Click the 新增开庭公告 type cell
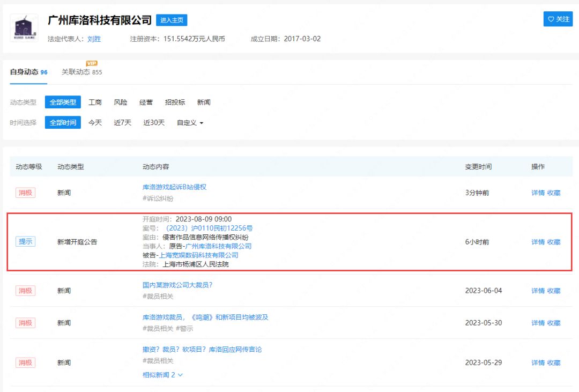 (x=77, y=242)
